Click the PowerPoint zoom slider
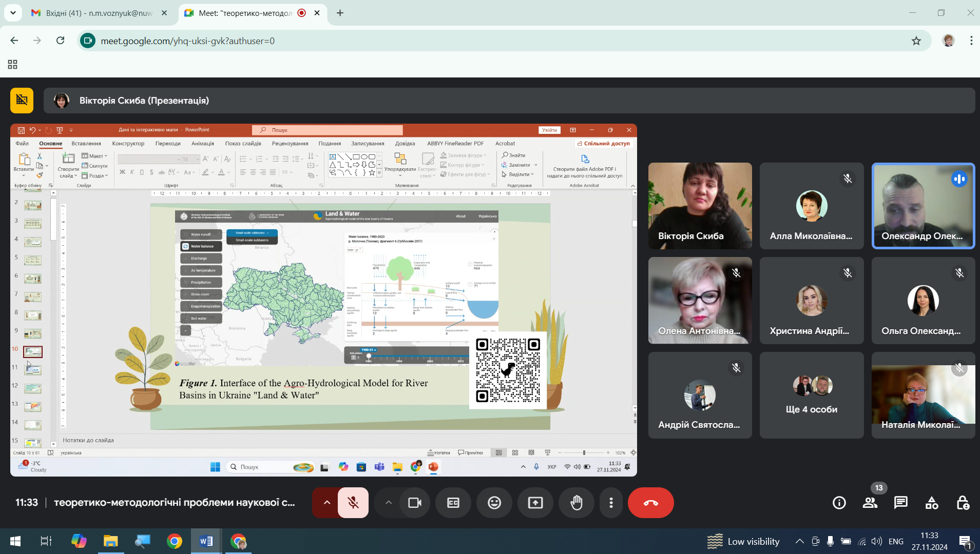The image size is (980, 554). 584,452
